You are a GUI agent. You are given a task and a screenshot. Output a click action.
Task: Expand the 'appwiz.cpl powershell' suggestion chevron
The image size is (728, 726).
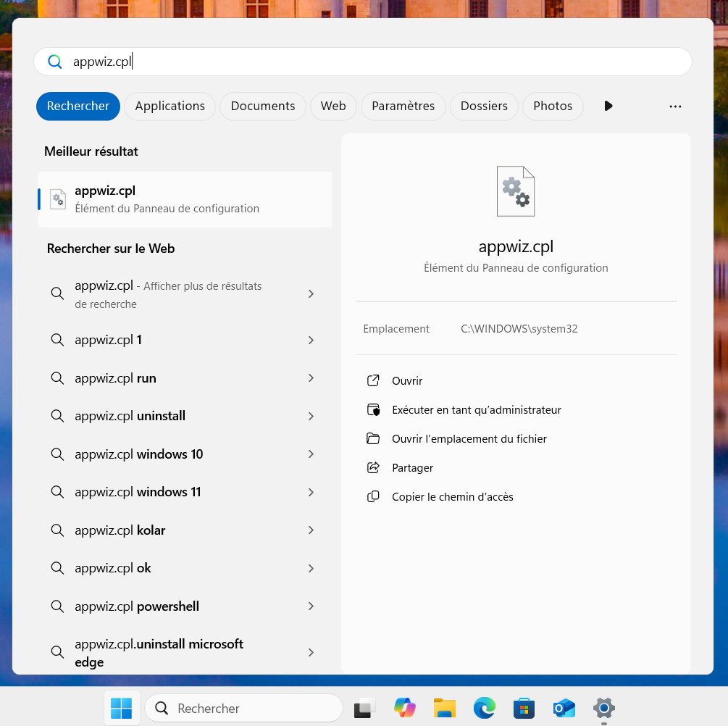click(x=311, y=606)
